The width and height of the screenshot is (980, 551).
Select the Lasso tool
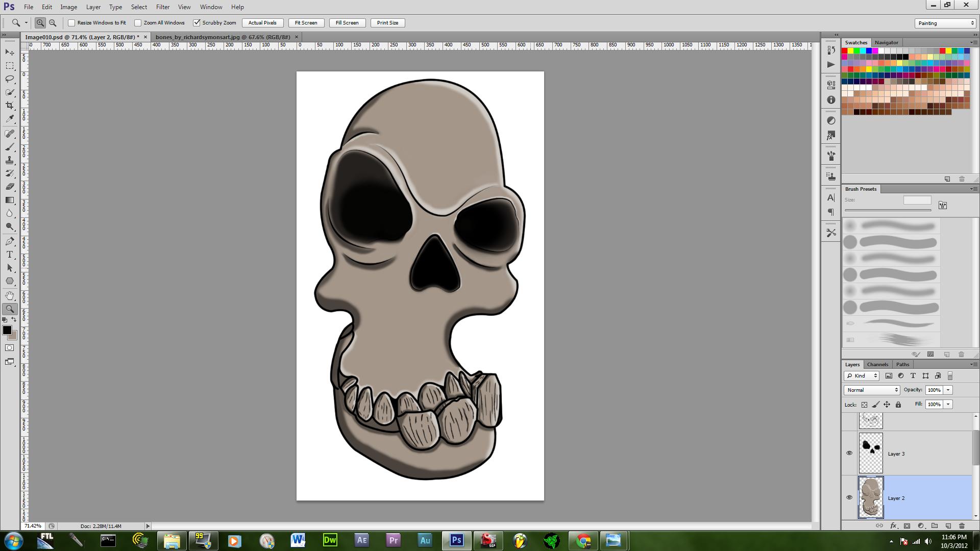tap(10, 79)
